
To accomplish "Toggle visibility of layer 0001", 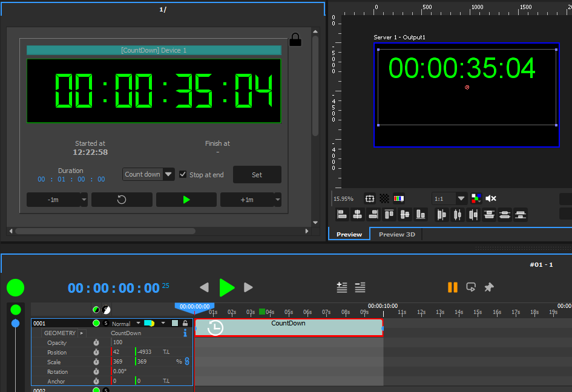I will (x=96, y=323).
